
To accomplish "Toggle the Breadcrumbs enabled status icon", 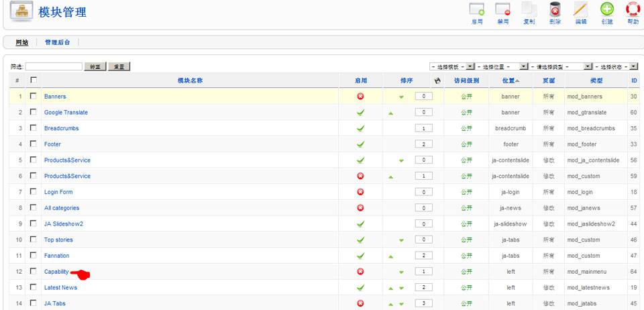I will click(x=361, y=129).
